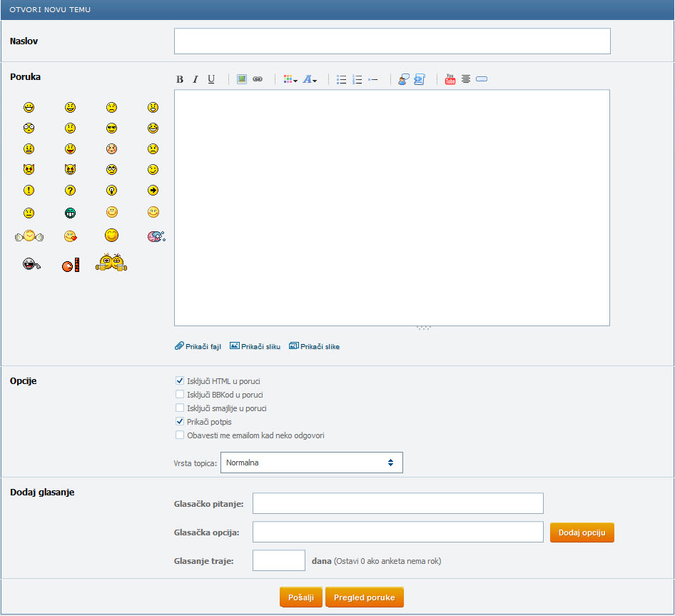This screenshot has height=616, width=675.
Task: Insert a numbered list
Action: 357,79
